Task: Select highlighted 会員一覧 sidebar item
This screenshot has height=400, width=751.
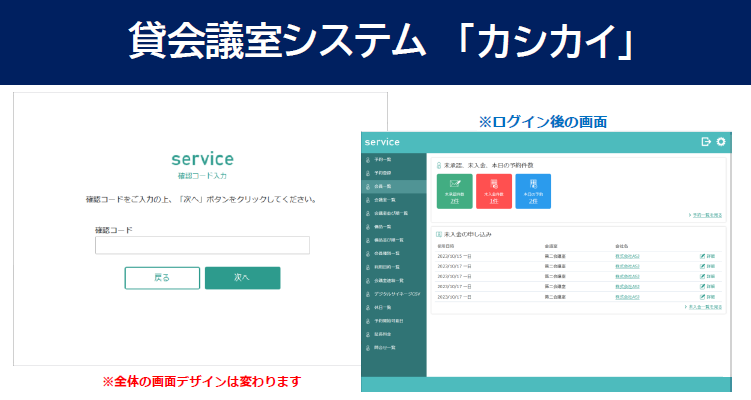Action: [394, 186]
